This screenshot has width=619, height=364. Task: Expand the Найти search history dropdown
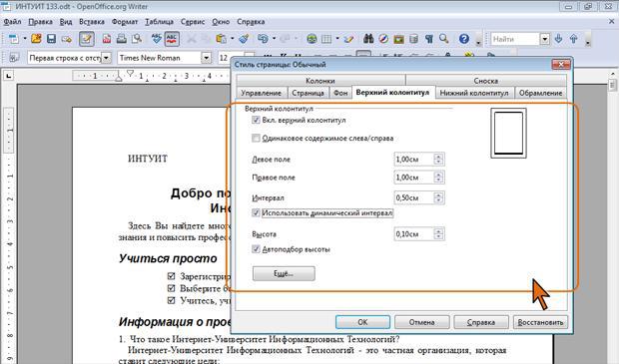click(545, 39)
